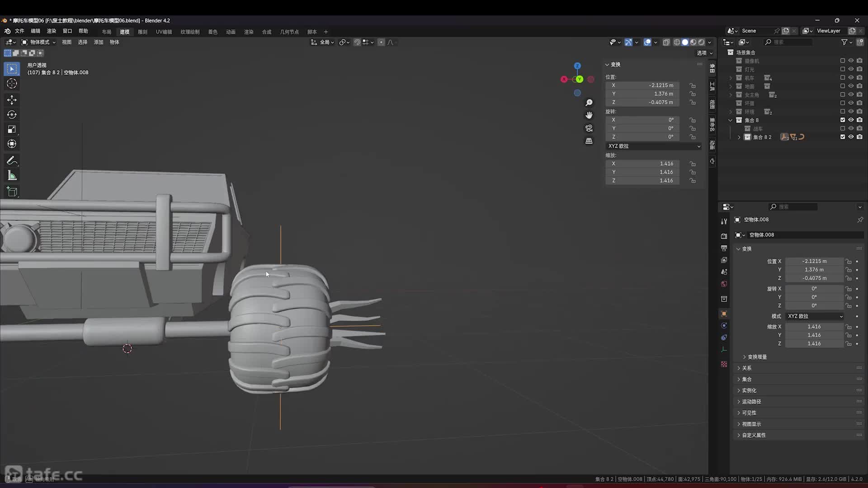Click the scale X 1.416 field in sidebar
Screen dimensions: 868x488
tap(642, 164)
